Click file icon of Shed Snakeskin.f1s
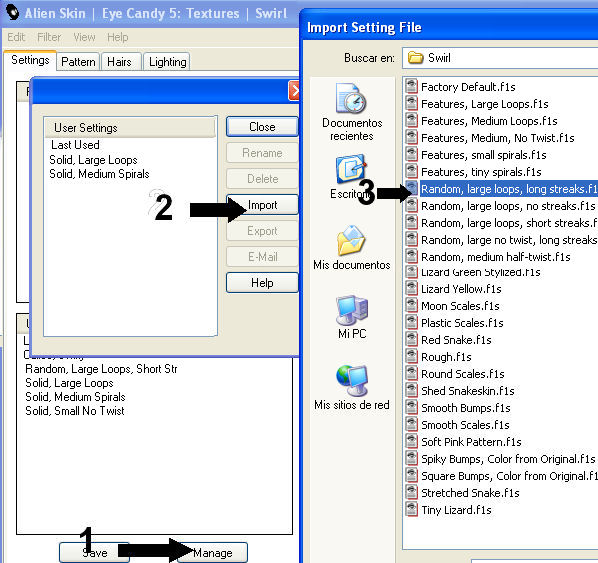Image resolution: width=598 pixels, height=563 pixels. (411, 390)
